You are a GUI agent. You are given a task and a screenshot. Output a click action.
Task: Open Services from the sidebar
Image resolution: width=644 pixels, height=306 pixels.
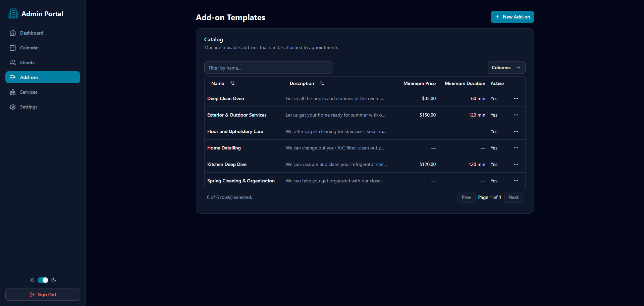tap(12, 92)
